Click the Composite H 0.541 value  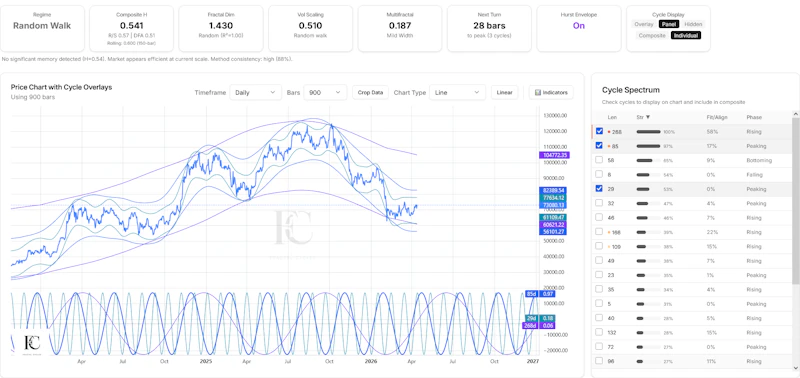(x=132, y=26)
